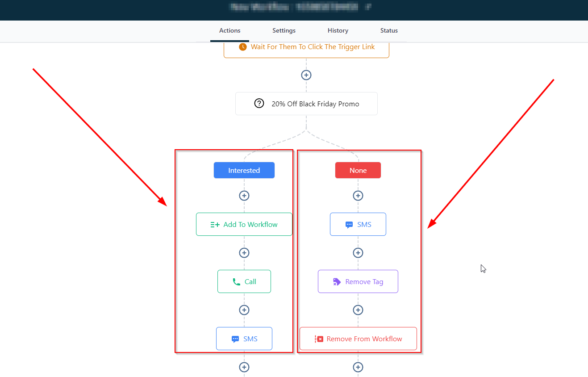Select the red None branch label
588x377 pixels.
358,170
